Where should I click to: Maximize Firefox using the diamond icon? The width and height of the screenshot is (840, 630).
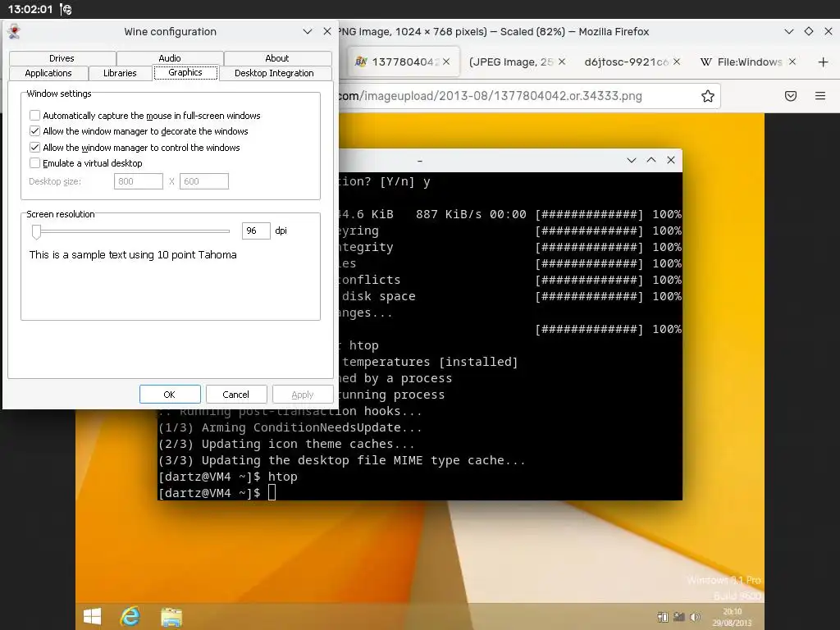click(809, 32)
